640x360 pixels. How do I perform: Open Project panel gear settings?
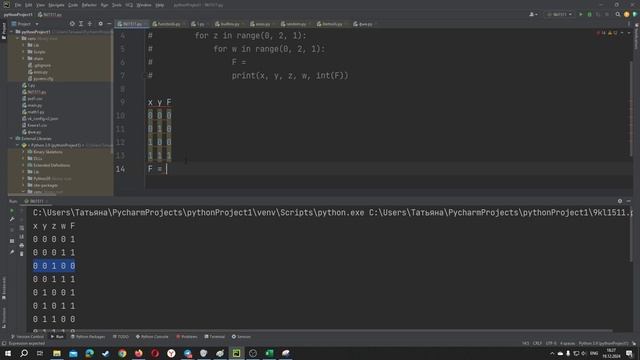point(100,24)
